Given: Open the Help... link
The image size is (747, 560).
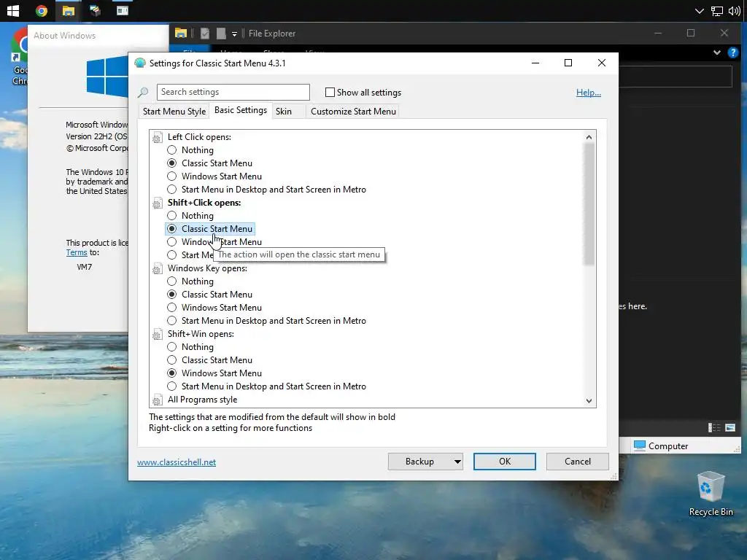Looking at the screenshot, I should tap(589, 93).
